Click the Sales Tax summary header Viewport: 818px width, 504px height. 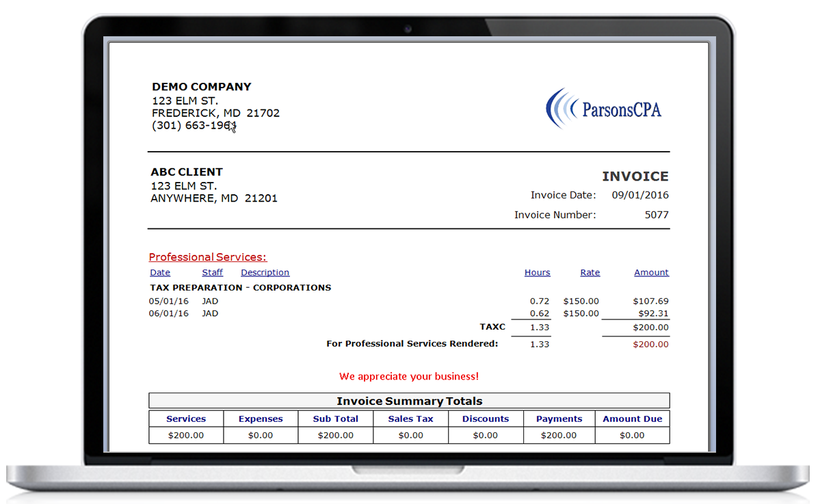point(410,419)
